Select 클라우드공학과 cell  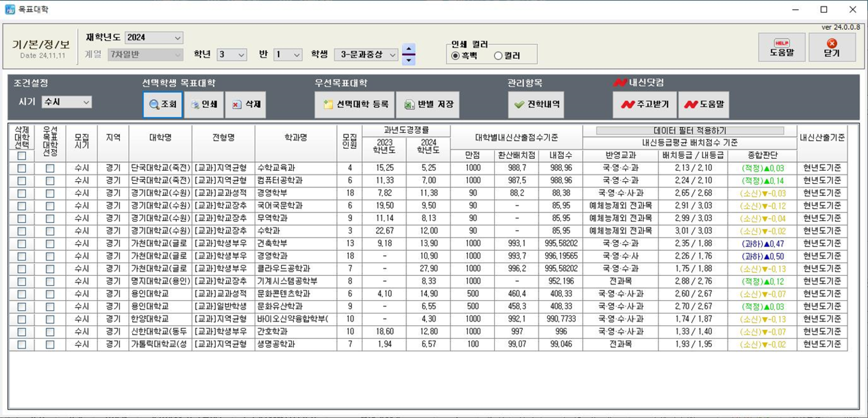[296, 269]
